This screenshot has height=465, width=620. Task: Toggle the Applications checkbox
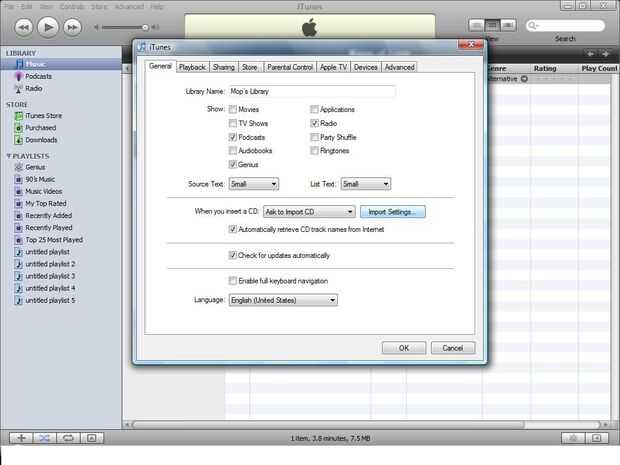[x=314, y=109]
